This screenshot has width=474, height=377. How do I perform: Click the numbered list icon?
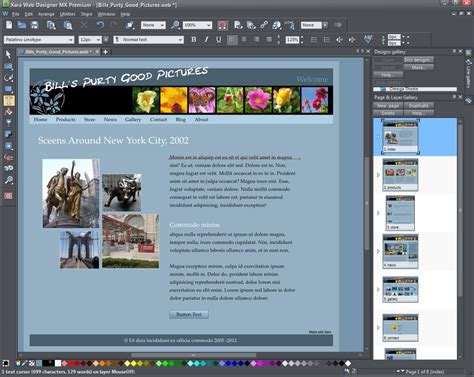tap(327, 40)
